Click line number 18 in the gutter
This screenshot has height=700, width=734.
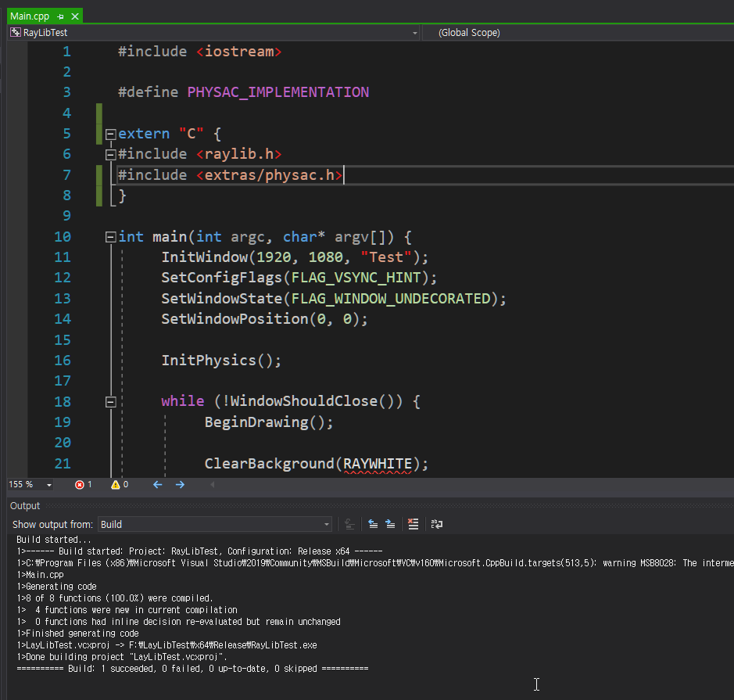(x=63, y=401)
